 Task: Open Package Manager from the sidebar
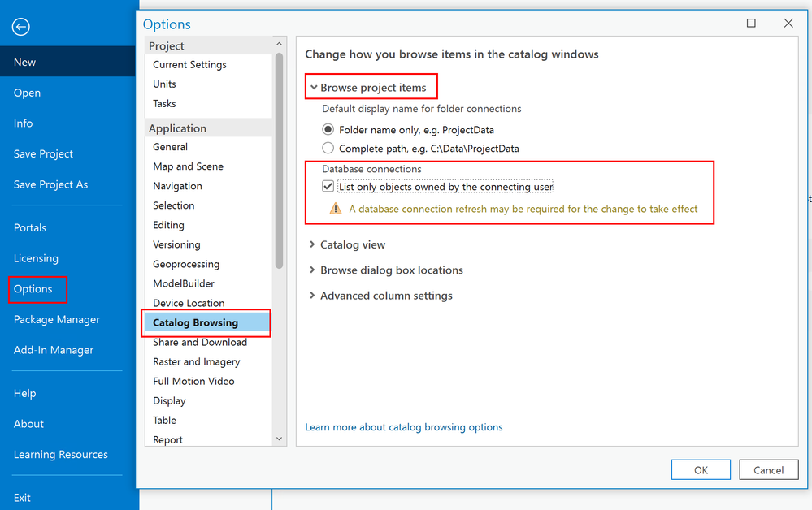57,319
